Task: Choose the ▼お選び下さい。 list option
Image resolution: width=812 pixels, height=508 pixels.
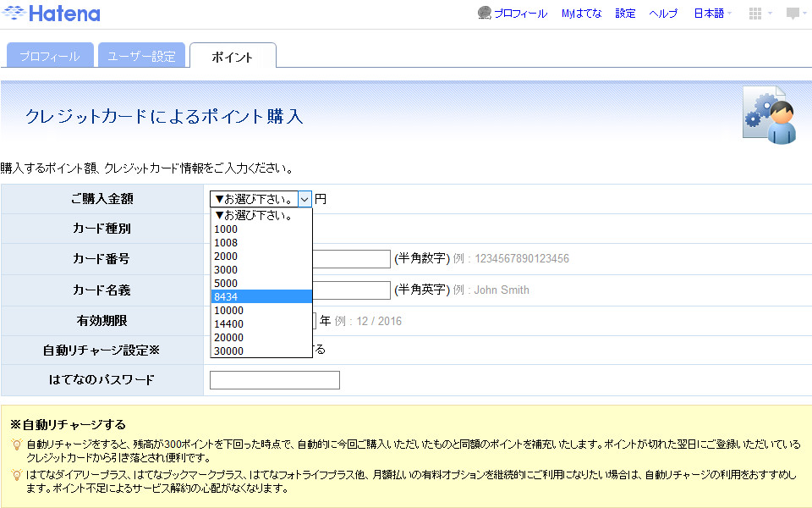Action: tap(261, 215)
